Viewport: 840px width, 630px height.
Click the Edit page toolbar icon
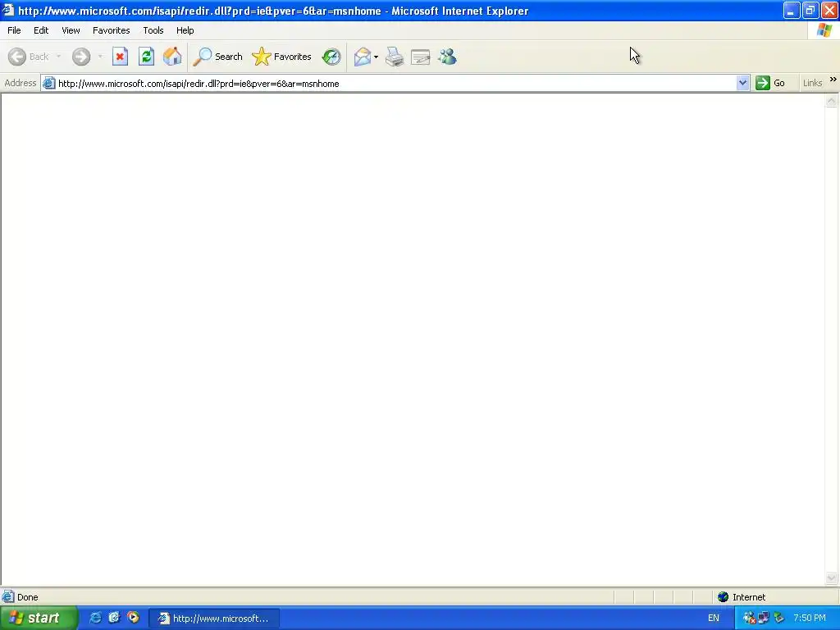pos(421,57)
